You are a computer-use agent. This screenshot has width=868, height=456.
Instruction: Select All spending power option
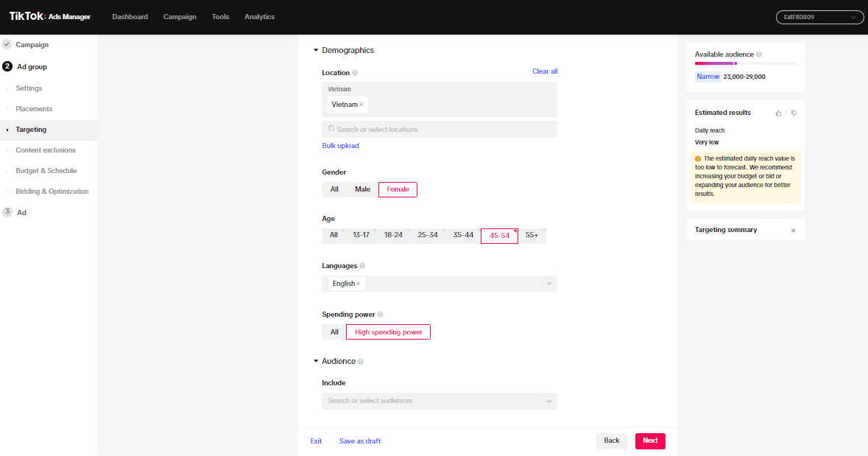[334, 332]
